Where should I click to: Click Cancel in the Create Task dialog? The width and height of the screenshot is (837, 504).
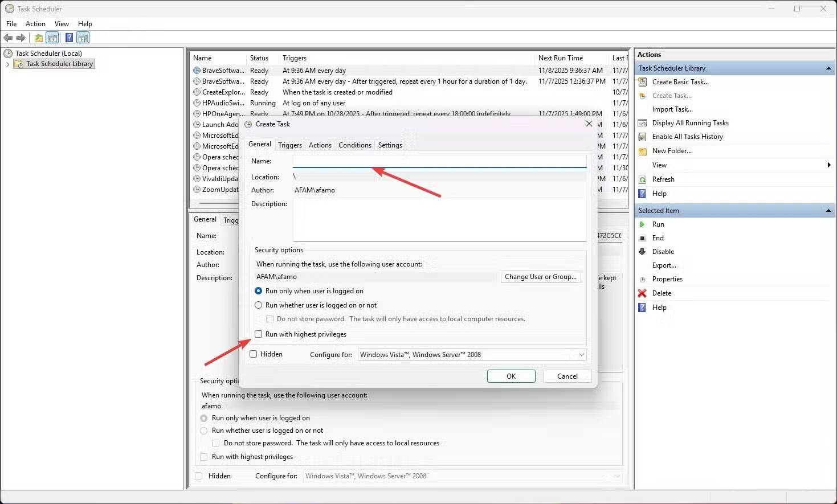coord(567,376)
